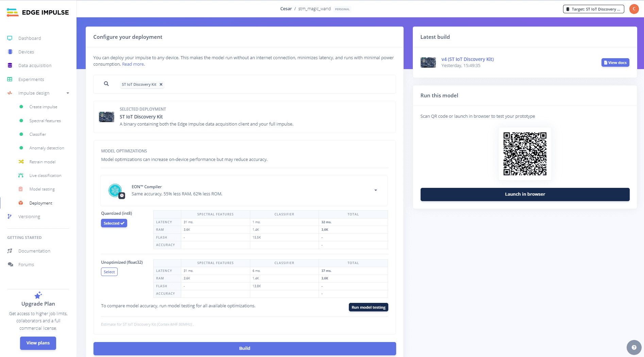This screenshot has height=357, width=644.
Task: Click the Unoptimized total latency 37 ms. value
Action: [x=326, y=271]
